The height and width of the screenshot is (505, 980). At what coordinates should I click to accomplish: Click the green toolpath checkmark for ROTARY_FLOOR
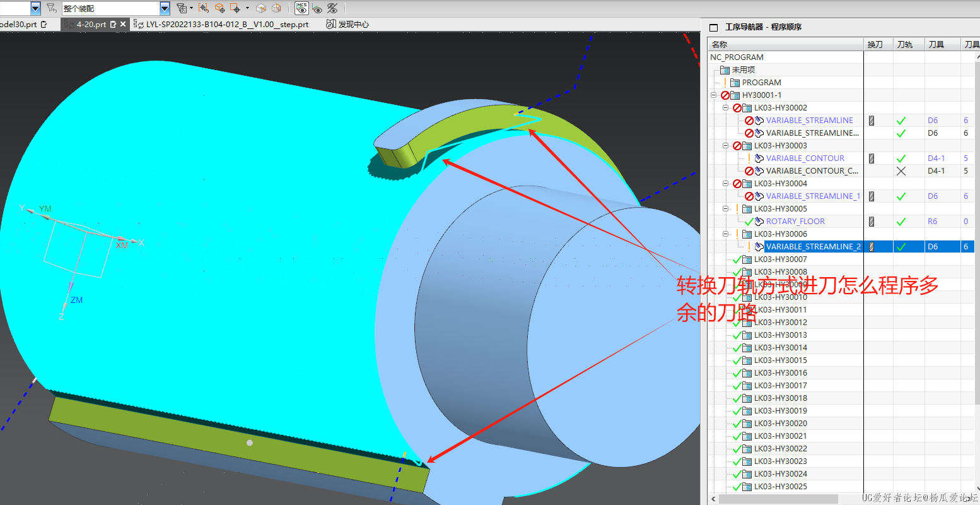(x=901, y=222)
